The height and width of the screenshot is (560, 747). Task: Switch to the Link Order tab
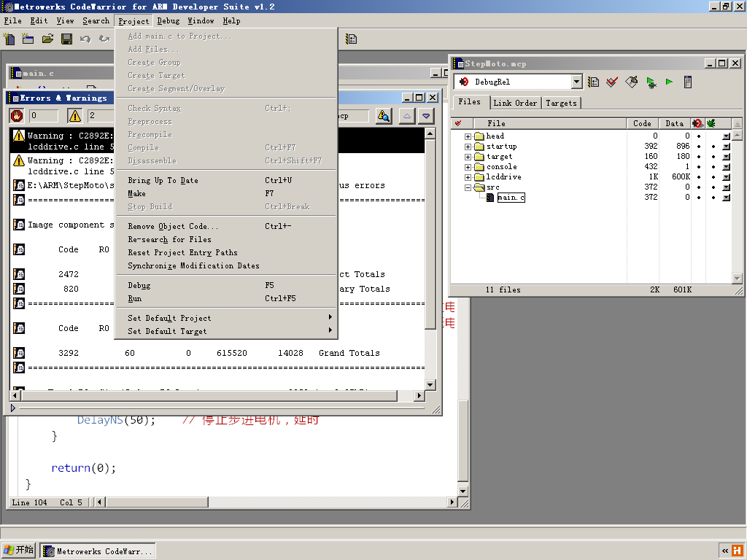515,103
